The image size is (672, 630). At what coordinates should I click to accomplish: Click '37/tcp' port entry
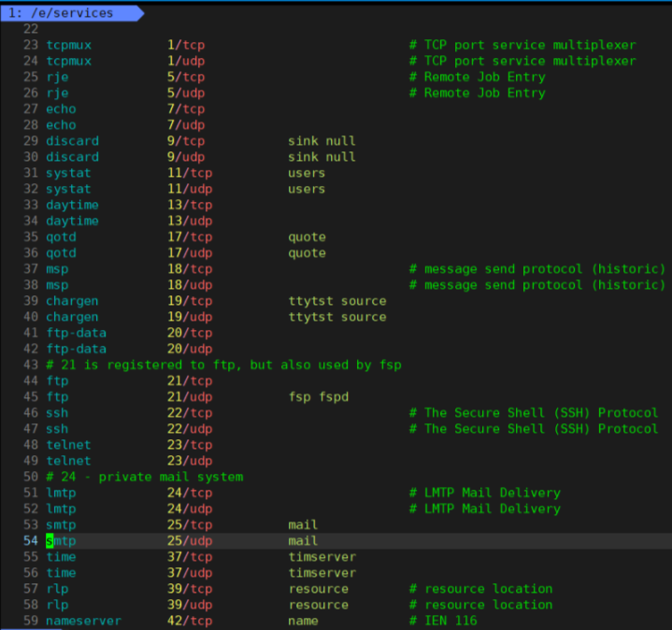pyautogui.click(x=190, y=557)
